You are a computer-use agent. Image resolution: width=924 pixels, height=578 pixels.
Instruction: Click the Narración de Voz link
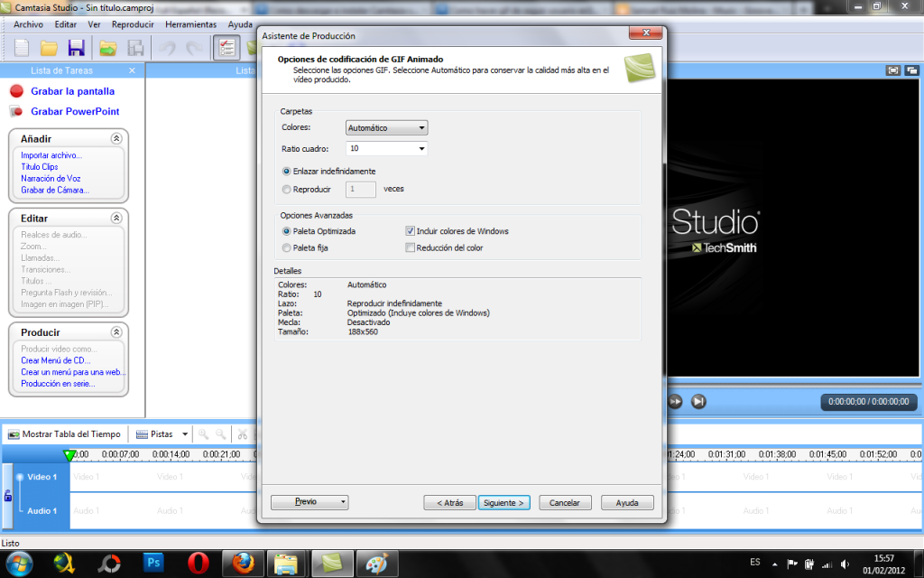[51, 178]
